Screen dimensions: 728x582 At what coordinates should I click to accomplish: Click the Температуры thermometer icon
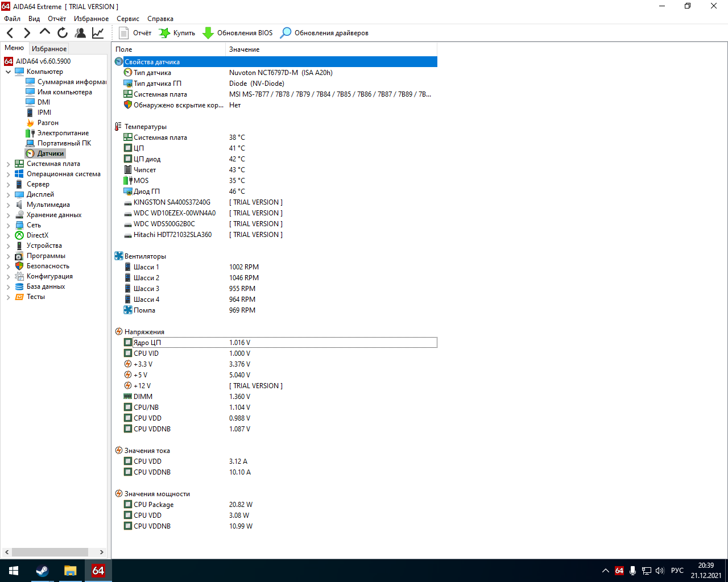point(118,127)
